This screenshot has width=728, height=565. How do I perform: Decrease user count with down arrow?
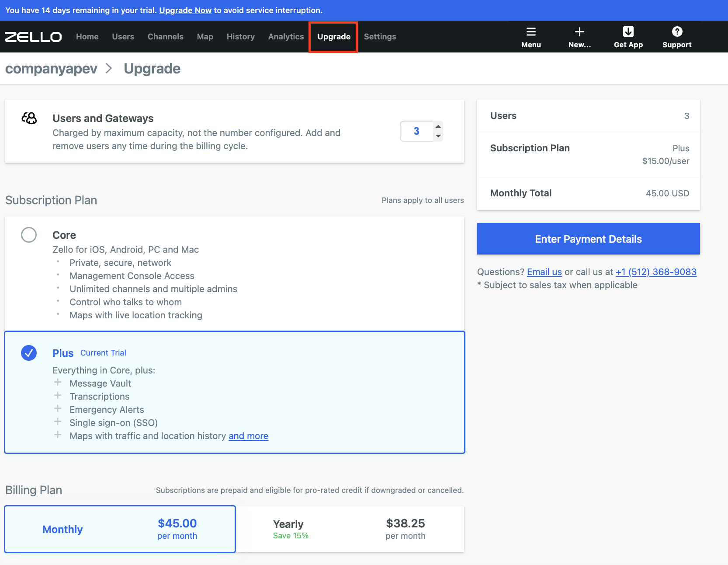pyautogui.click(x=438, y=136)
